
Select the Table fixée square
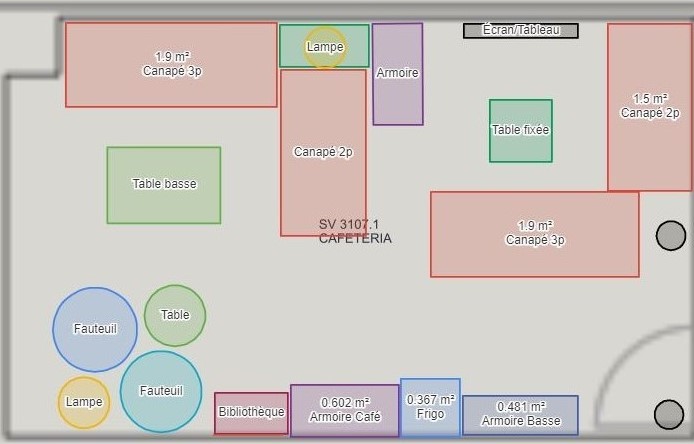point(521,131)
